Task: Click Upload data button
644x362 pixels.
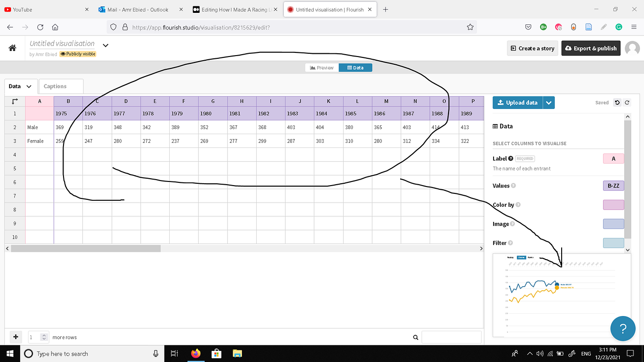Action: click(517, 102)
